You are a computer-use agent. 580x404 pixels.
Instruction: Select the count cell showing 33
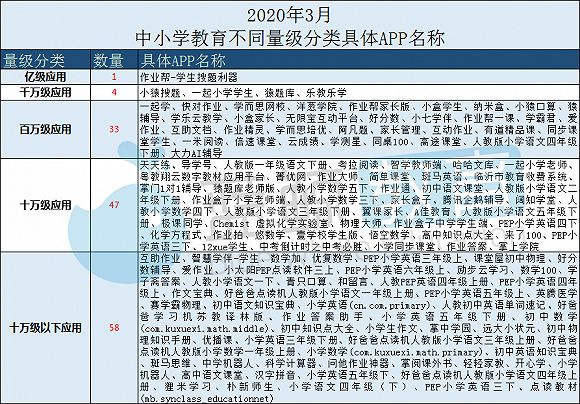[114, 129]
